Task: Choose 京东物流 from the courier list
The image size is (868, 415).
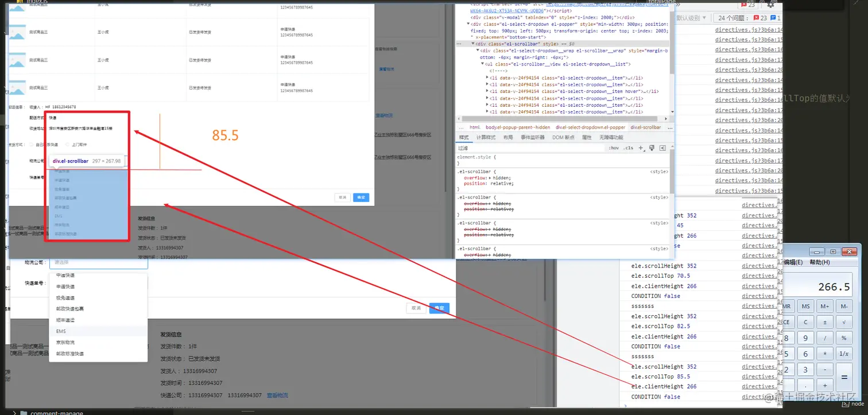Action: click(x=99, y=342)
